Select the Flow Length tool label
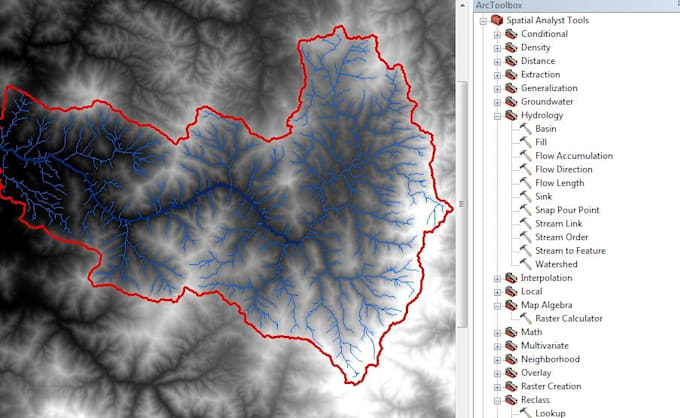 [559, 183]
